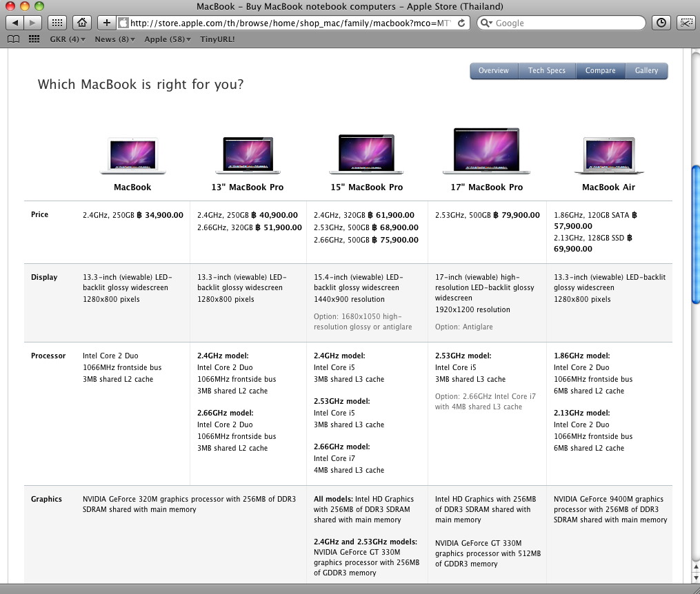Image resolution: width=700 pixels, height=594 pixels.
Task: Click the Apple favicon in the address bar
Action: point(123,23)
